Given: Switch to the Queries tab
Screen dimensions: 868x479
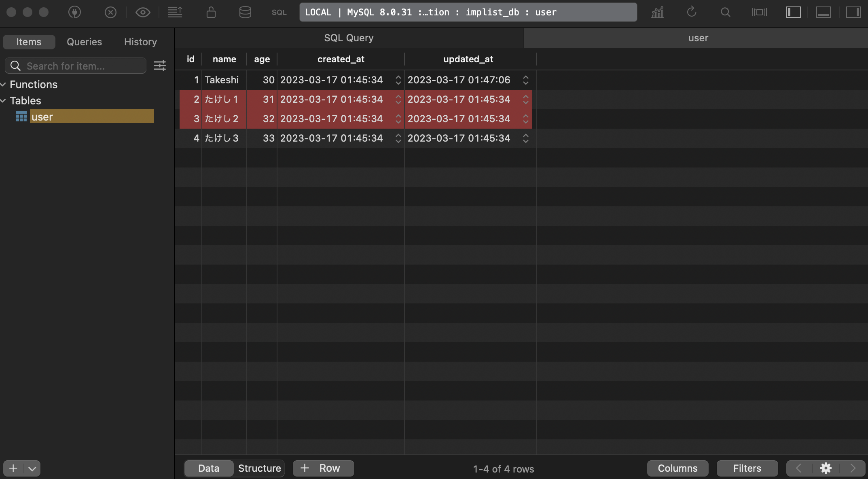Looking at the screenshot, I should tap(83, 41).
